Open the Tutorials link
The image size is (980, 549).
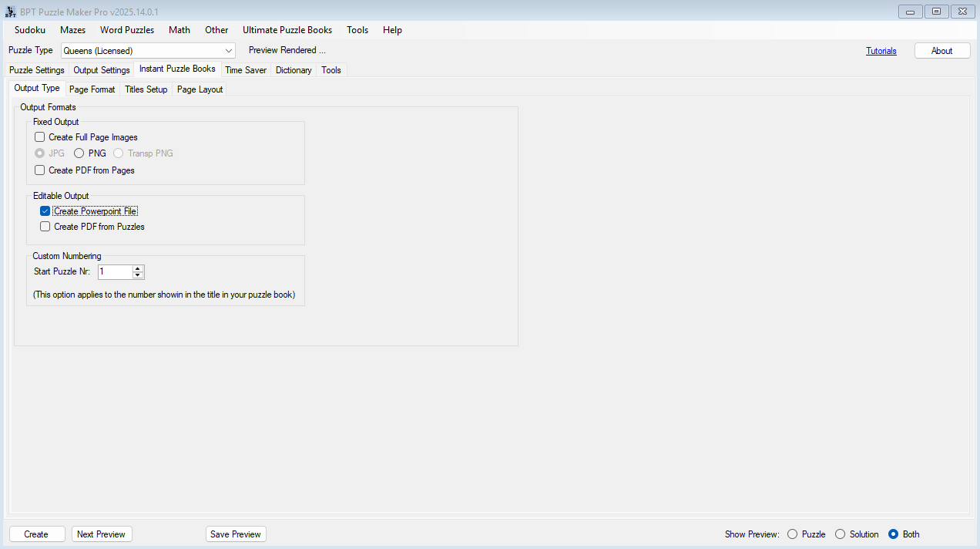(x=881, y=51)
